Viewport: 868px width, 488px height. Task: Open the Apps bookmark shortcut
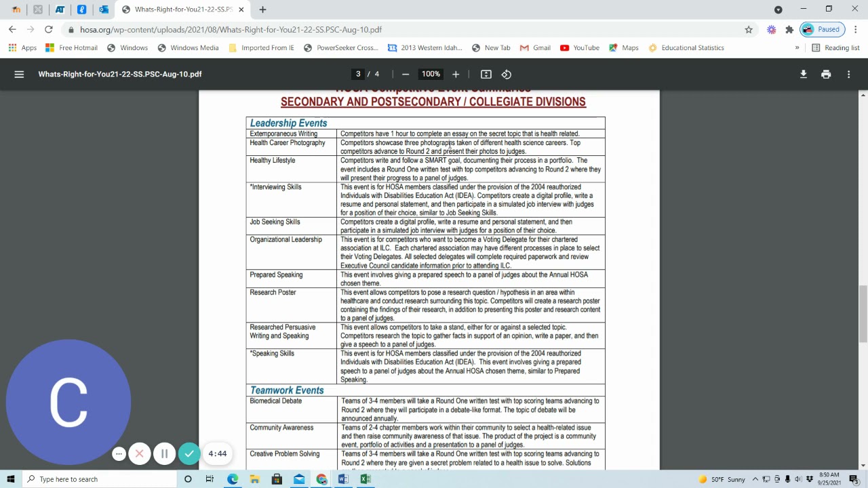point(22,48)
